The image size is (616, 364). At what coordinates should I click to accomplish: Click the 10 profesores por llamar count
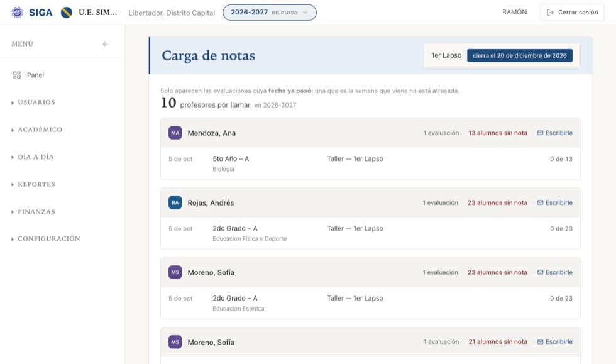[x=206, y=103]
